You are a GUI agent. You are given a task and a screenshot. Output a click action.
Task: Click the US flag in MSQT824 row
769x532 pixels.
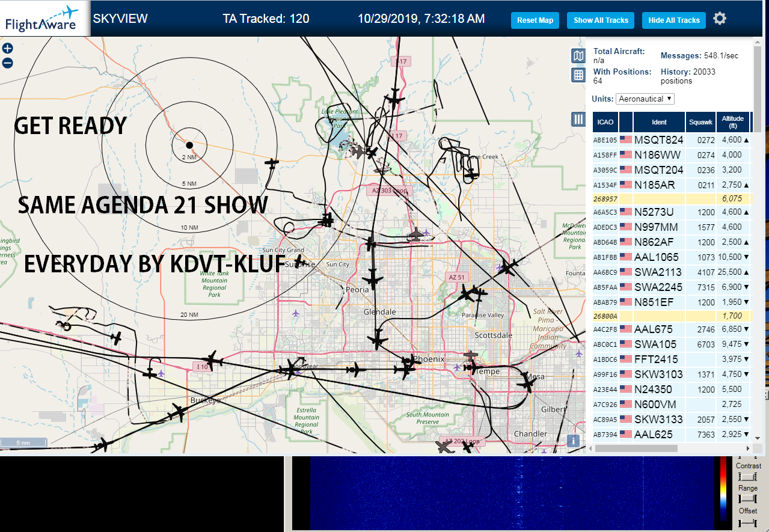coord(626,140)
